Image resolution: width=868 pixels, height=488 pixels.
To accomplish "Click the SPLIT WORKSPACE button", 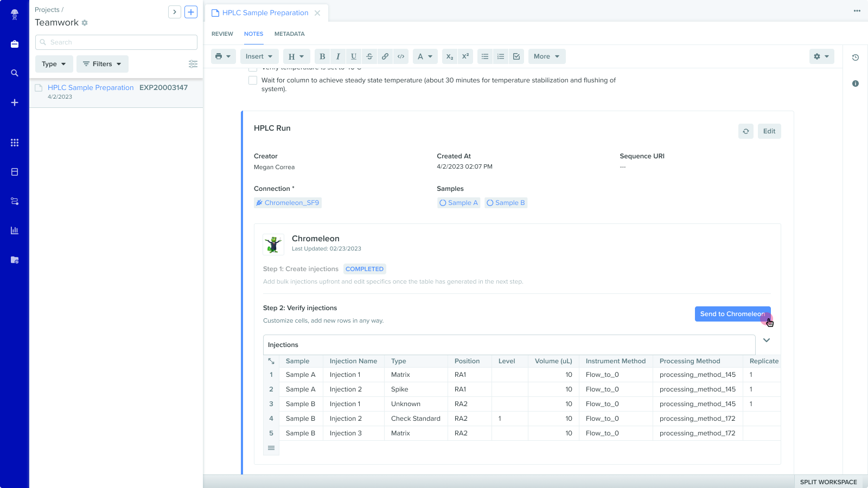I will click(x=828, y=482).
